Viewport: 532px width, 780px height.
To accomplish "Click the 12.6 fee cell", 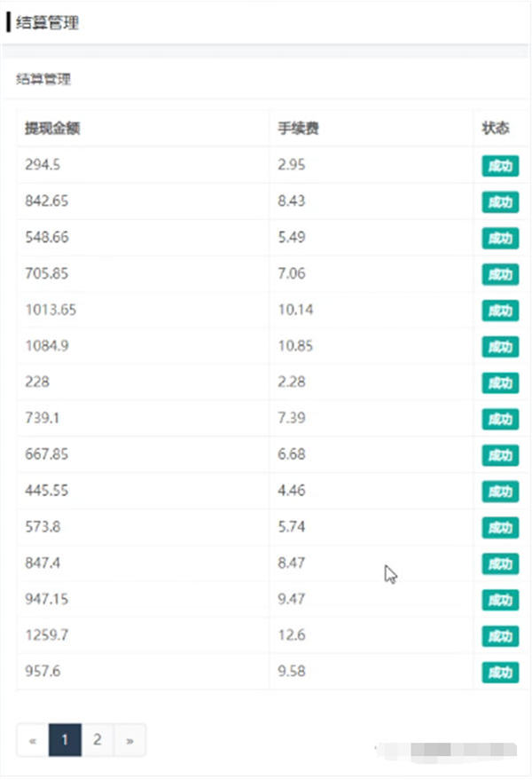I will pos(292,635).
